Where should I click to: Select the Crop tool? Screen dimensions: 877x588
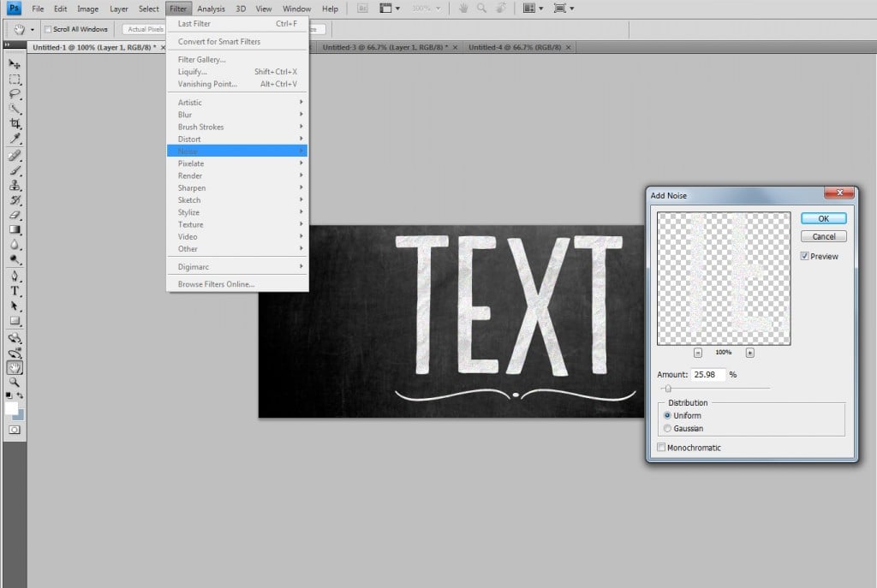tap(15, 123)
